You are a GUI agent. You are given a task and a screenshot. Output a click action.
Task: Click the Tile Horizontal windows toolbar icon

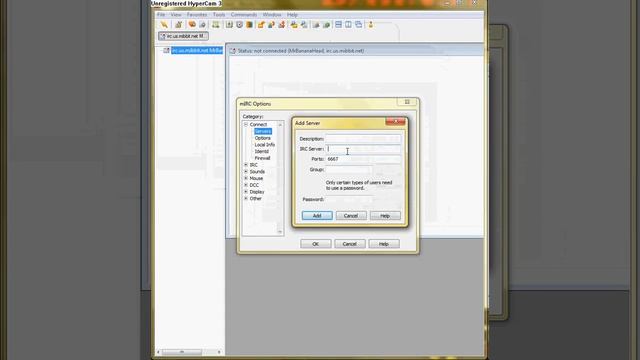click(x=338, y=25)
